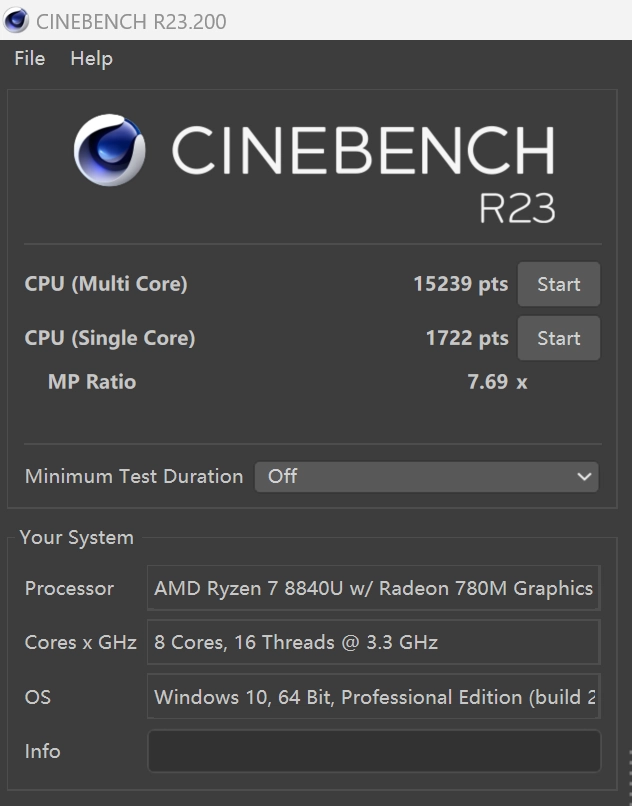Click the 1722 pts single core score
The width and height of the screenshot is (632, 806).
466,338
